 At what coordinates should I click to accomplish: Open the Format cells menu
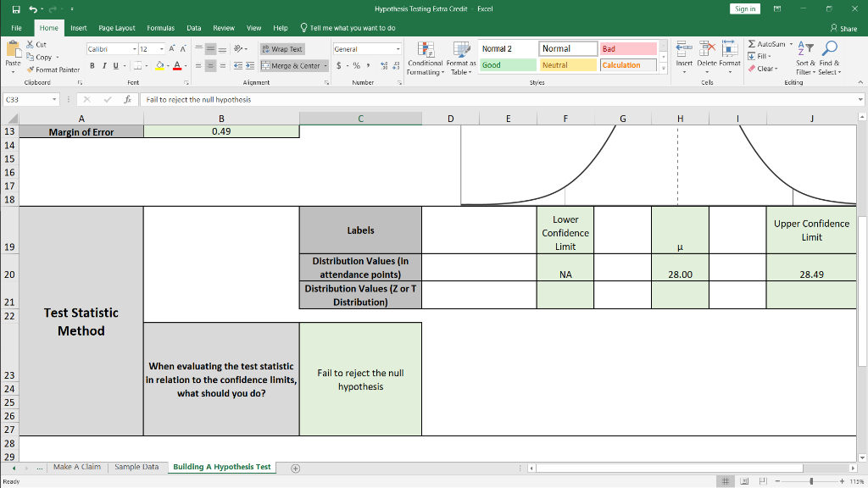(730, 58)
